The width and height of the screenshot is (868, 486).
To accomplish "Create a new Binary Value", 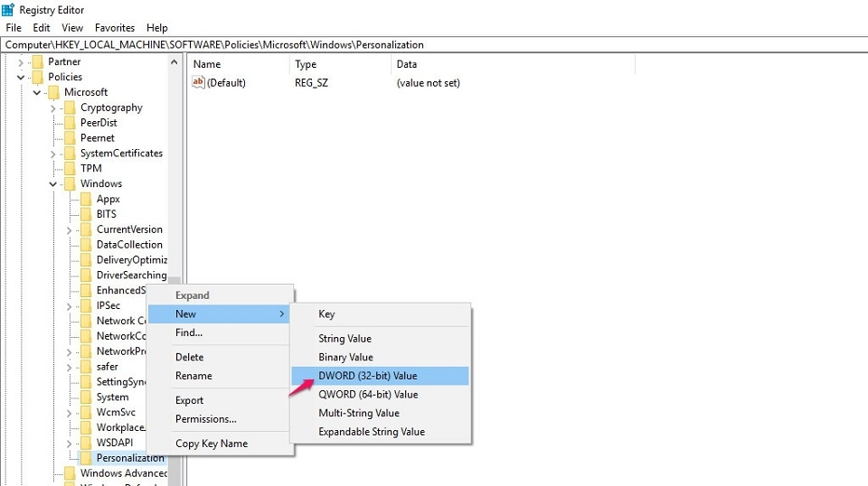I will coord(381,357).
